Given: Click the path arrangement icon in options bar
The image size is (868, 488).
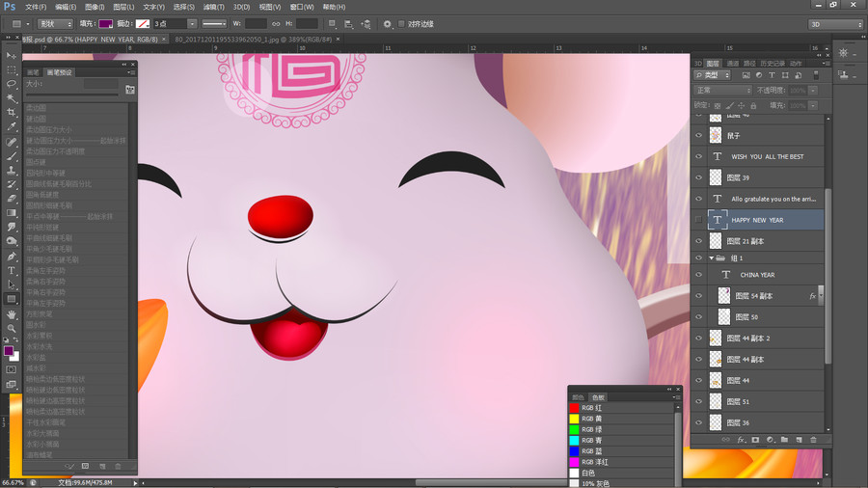Looking at the screenshot, I should click(366, 24).
